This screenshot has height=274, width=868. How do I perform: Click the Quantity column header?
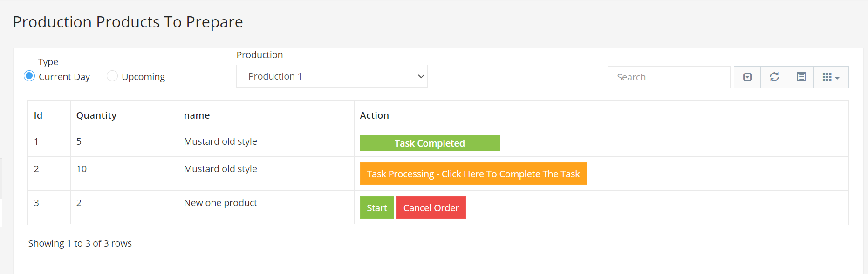[x=96, y=115]
